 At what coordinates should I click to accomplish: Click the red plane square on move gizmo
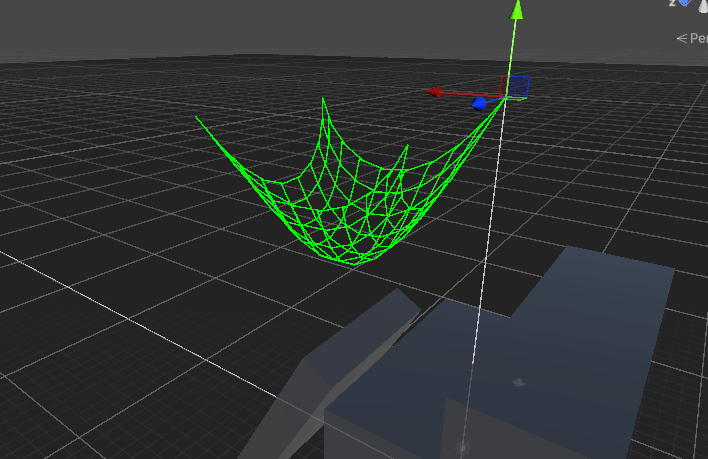[506, 84]
